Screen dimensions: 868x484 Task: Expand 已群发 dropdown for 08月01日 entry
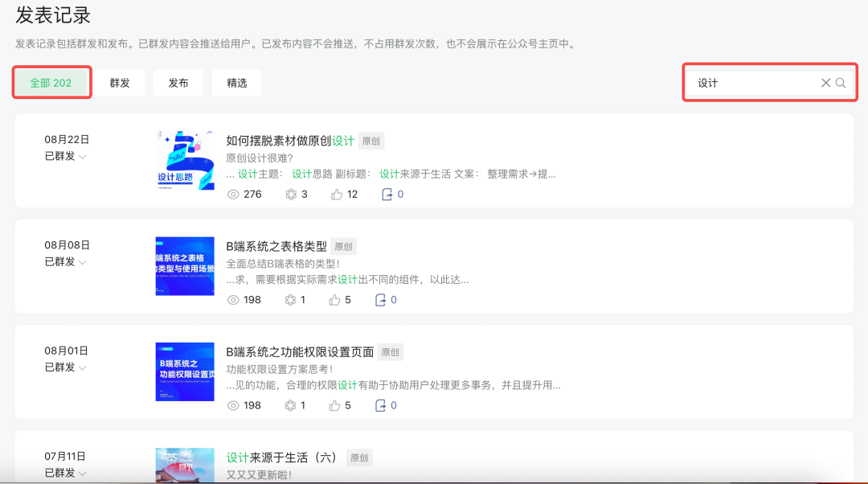82,367
